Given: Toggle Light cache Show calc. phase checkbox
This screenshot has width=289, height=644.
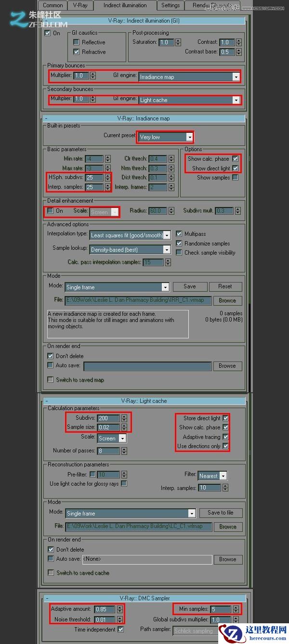Looking at the screenshot, I should (225, 427).
